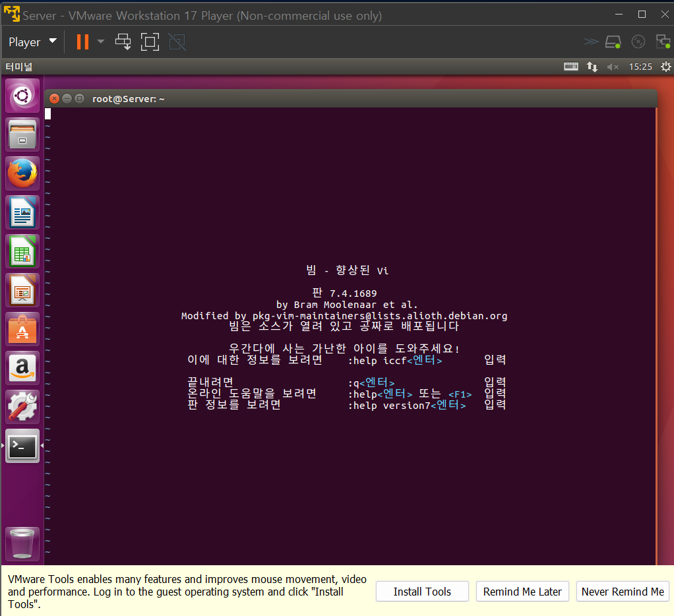Image resolution: width=674 pixels, height=616 pixels.
Task: Open the network connections indicator
Action: [x=592, y=67]
